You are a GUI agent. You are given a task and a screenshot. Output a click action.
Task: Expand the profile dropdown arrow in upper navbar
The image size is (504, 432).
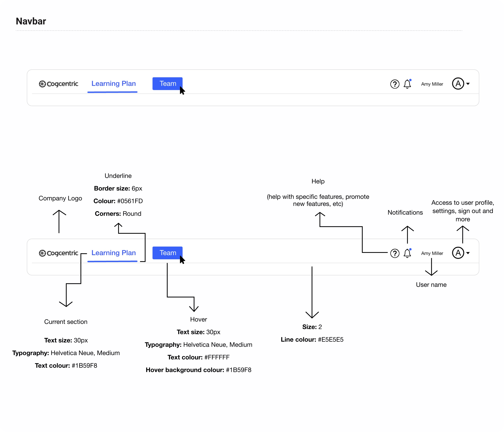click(468, 84)
